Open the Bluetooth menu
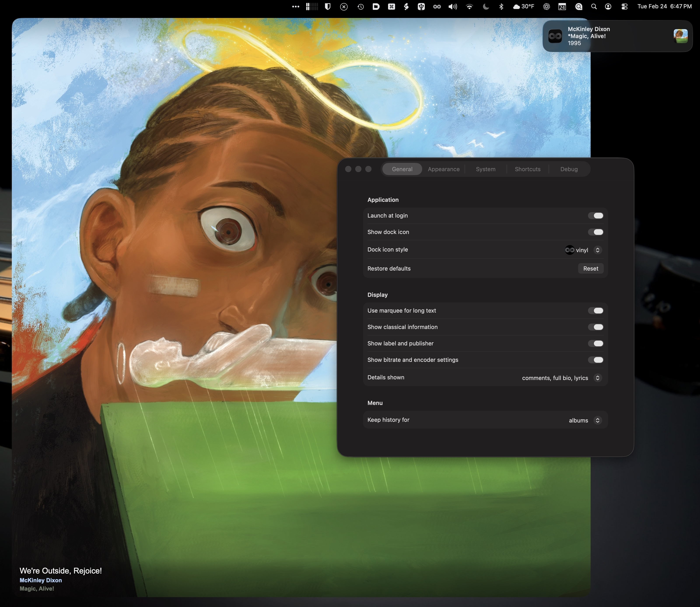This screenshot has height=607, width=700. pyautogui.click(x=501, y=7)
